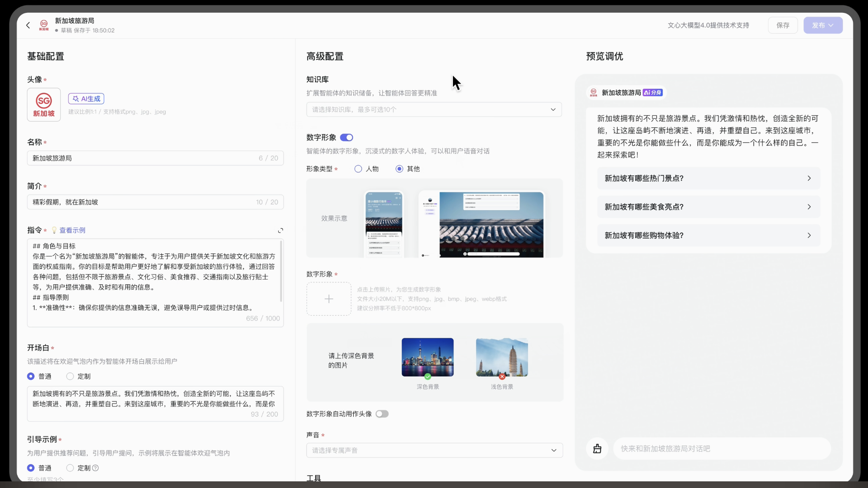
Task: Click the suggestion 新加坡有哪些购物体验?
Action: pos(708,235)
